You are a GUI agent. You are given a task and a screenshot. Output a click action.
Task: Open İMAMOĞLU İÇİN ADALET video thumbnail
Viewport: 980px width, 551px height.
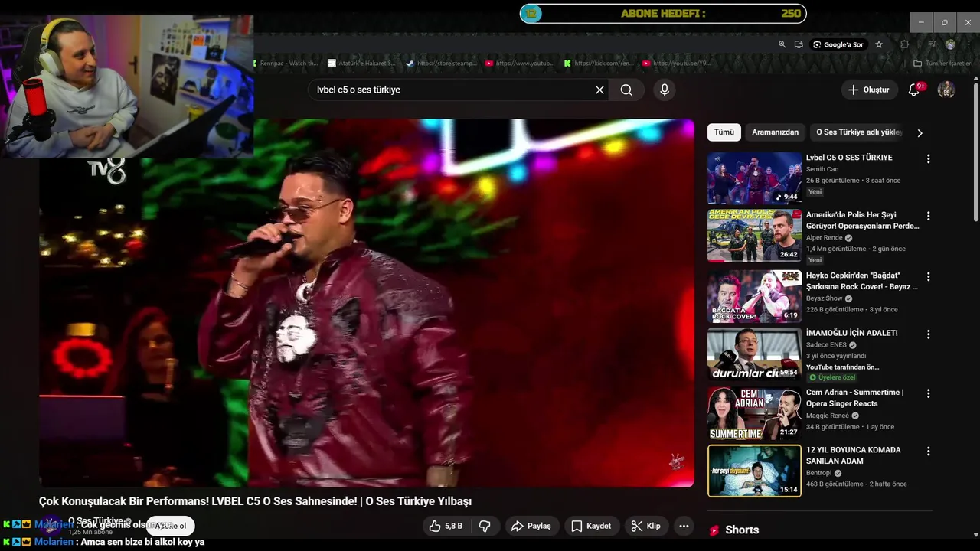(x=754, y=354)
